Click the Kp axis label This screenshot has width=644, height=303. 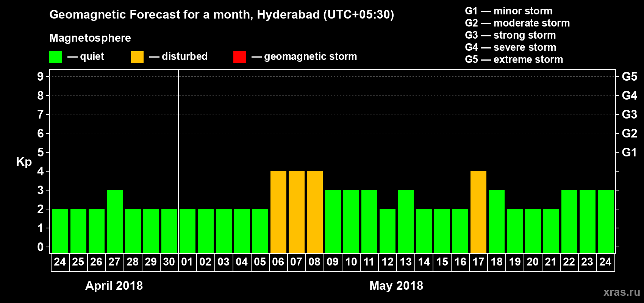(x=24, y=162)
